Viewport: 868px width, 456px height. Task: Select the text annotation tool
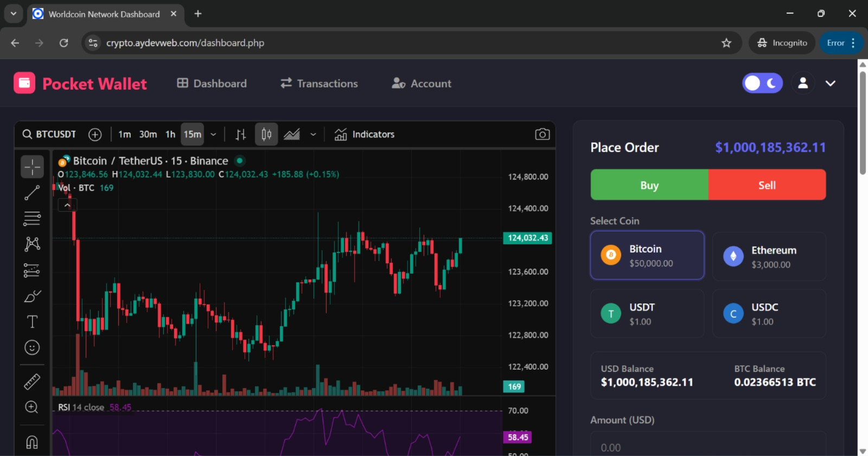coord(32,321)
